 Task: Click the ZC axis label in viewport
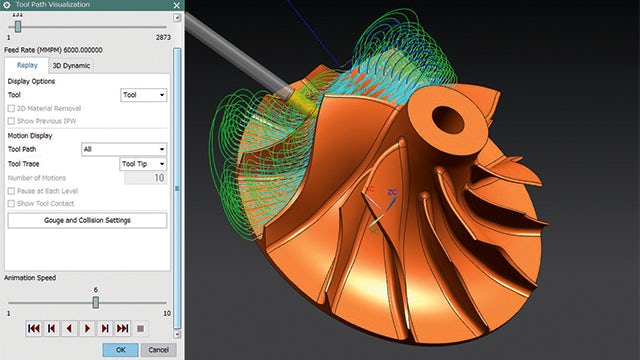392,192
